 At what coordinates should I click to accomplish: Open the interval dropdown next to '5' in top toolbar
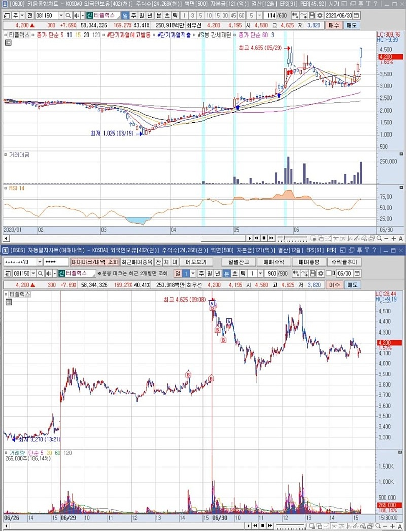coord(259,16)
